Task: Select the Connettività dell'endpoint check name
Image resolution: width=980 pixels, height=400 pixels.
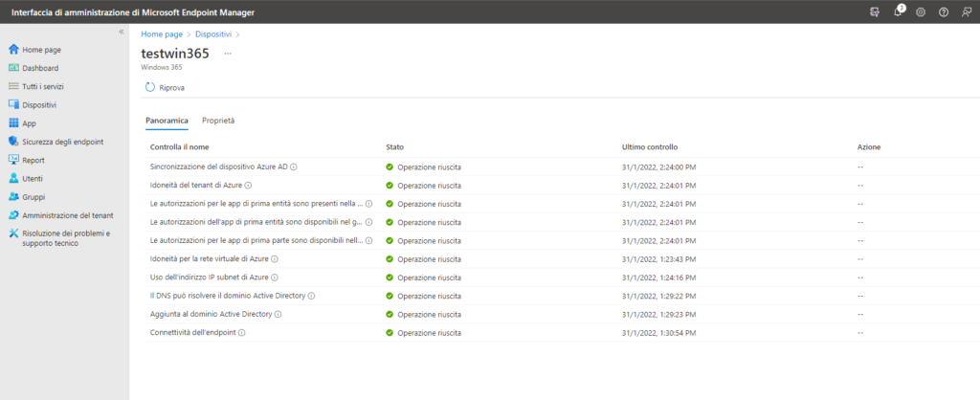Action: [193, 332]
